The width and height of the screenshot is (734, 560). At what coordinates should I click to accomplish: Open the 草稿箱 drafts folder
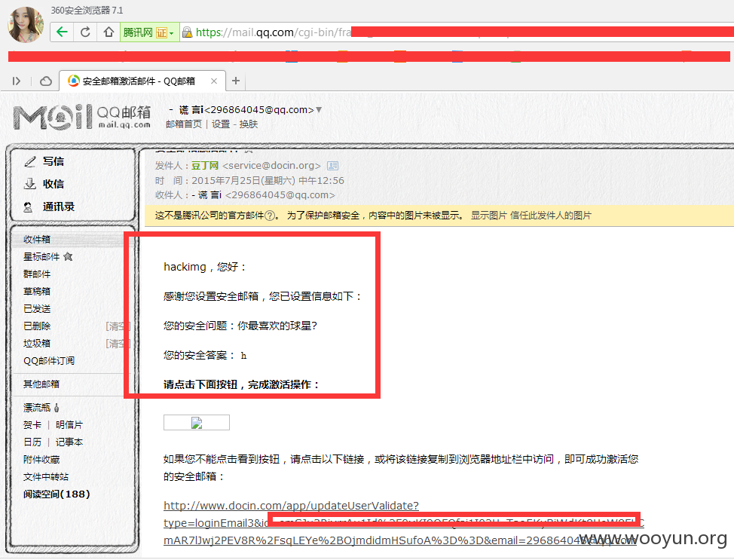click(x=37, y=291)
